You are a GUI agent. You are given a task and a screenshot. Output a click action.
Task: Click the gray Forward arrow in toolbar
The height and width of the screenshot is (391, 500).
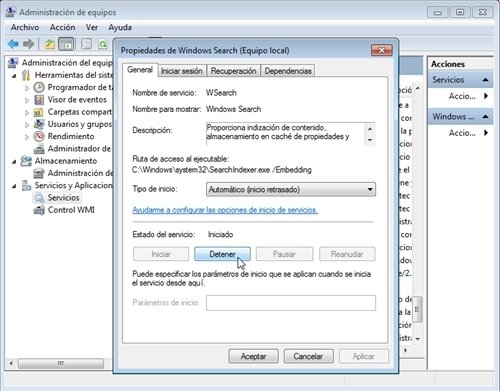point(29,44)
